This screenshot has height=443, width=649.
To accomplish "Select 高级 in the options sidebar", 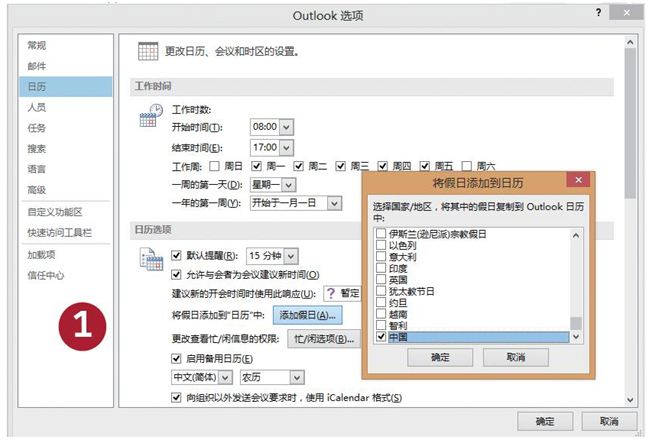I will [65, 190].
